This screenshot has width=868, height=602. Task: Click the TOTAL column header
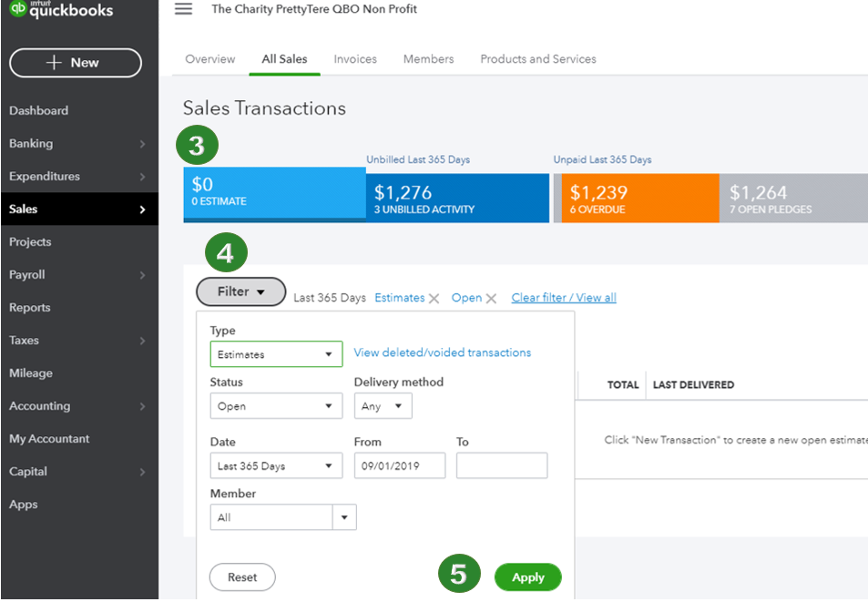click(x=623, y=384)
